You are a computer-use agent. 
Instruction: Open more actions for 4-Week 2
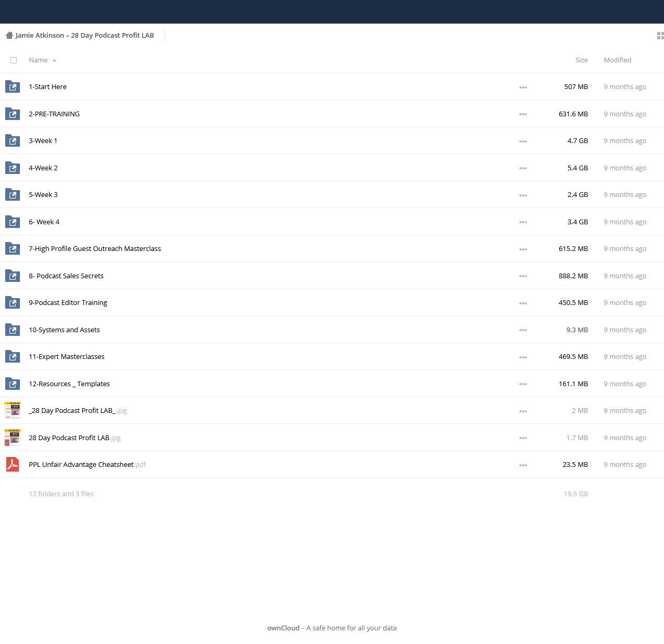[523, 168]
